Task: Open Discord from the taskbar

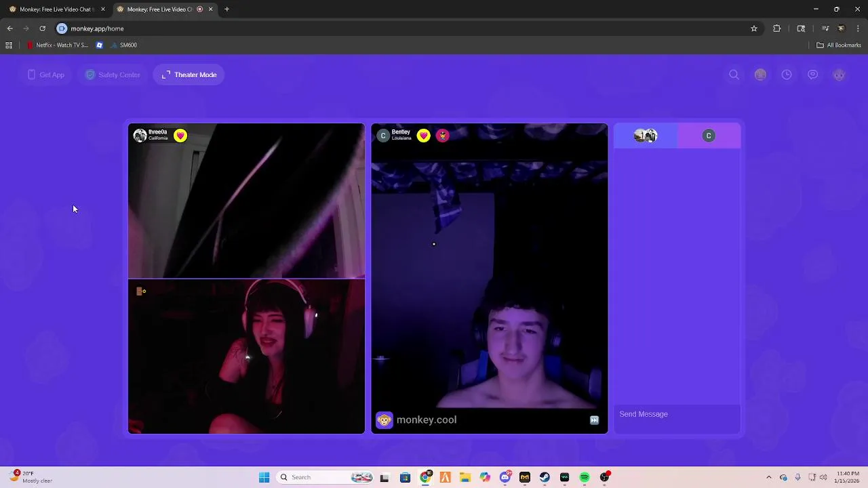Action: tap(505, 477)
